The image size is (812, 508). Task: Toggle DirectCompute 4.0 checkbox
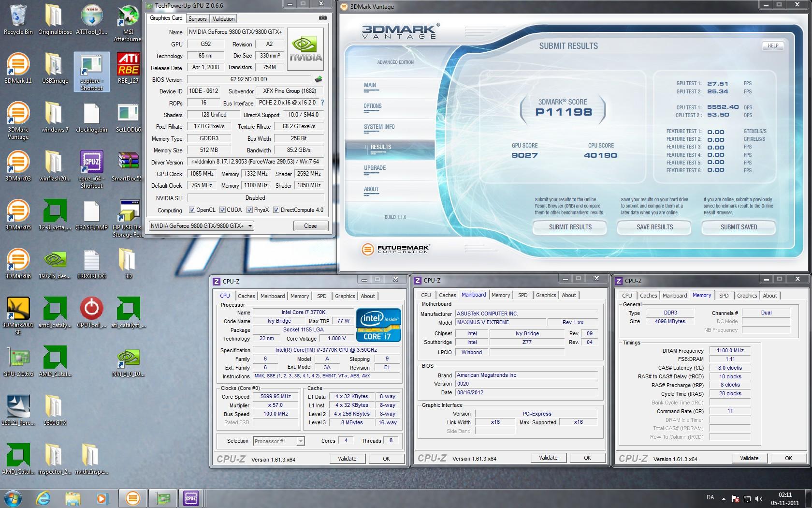[x=276, y=210]
